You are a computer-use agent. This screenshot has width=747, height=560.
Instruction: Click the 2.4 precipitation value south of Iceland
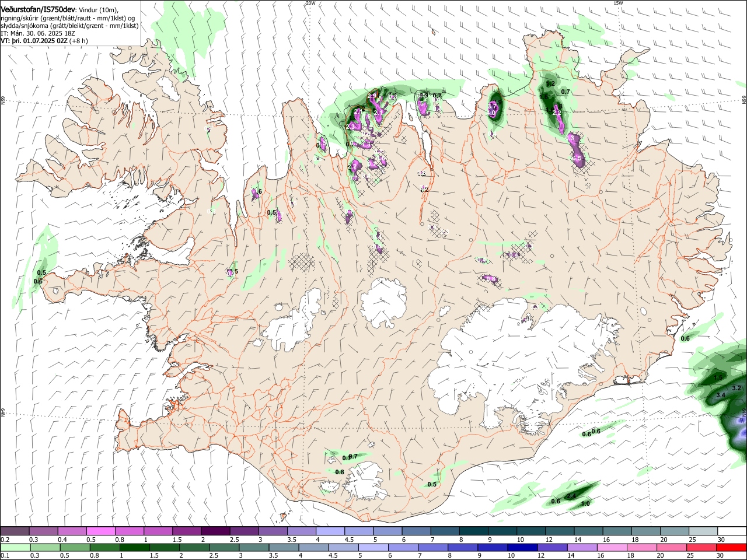[x=571, y=496]
